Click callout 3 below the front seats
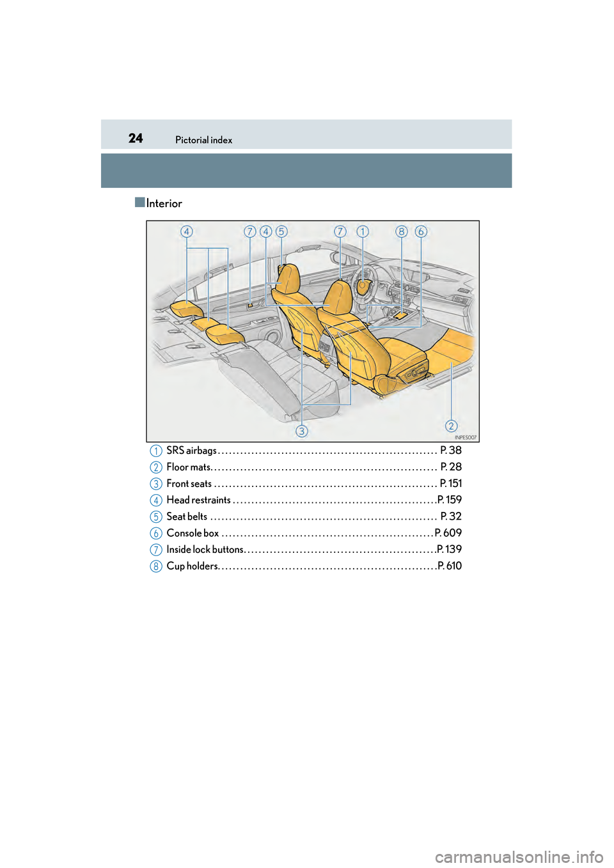614x868 pixels. pyautogui.click(x=302, y=431)
